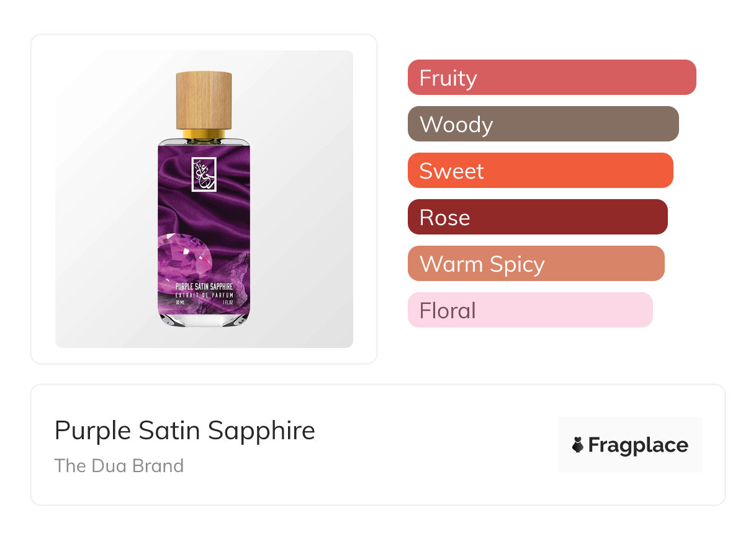
Task: Click the white Dua emblem on bottle
Action: [204, 174]
